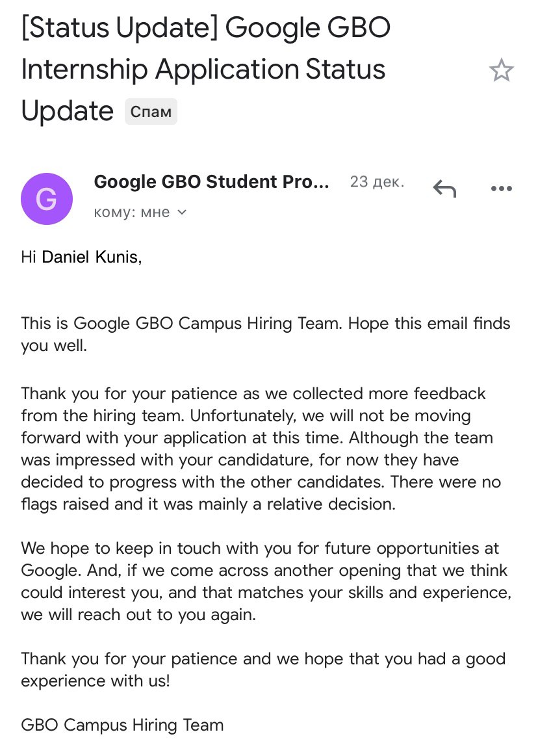Viewport: 538px width, 756px height.
Task: Click the Спам label tag
Action: (x=151, y=111)
